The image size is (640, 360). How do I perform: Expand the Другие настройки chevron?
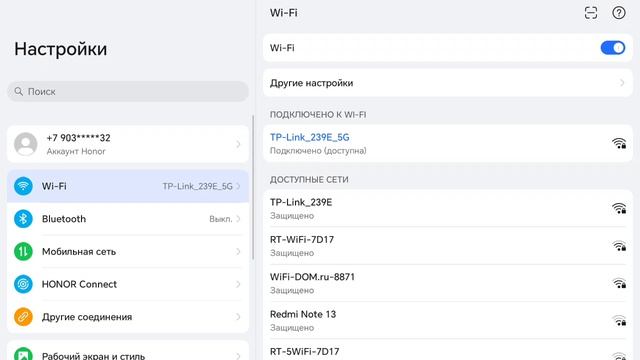click(622, 83)
